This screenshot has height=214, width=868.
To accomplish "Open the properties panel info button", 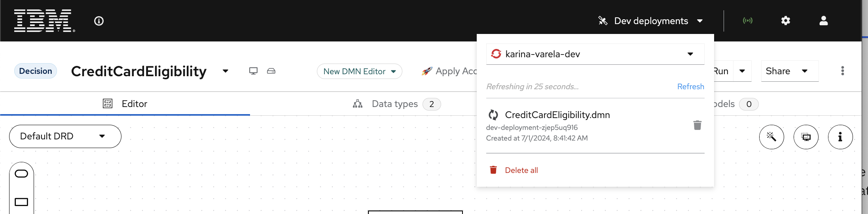I will click(840, 137).
